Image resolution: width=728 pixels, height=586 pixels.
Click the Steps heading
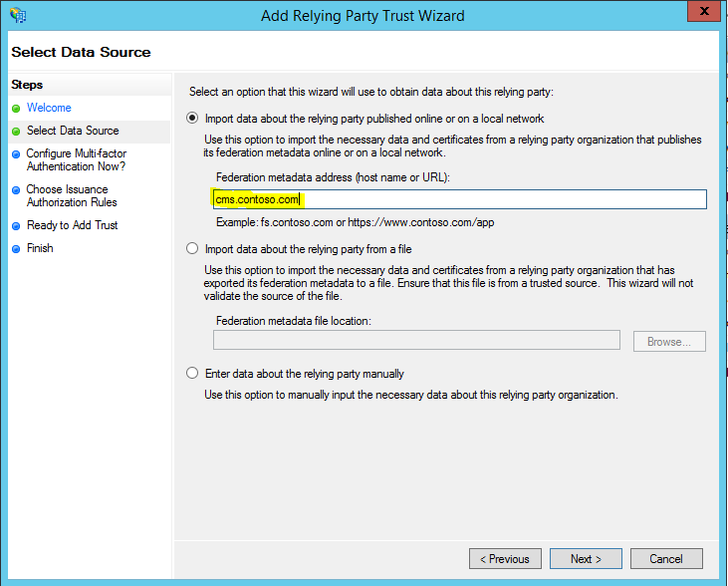pos(27,85)
